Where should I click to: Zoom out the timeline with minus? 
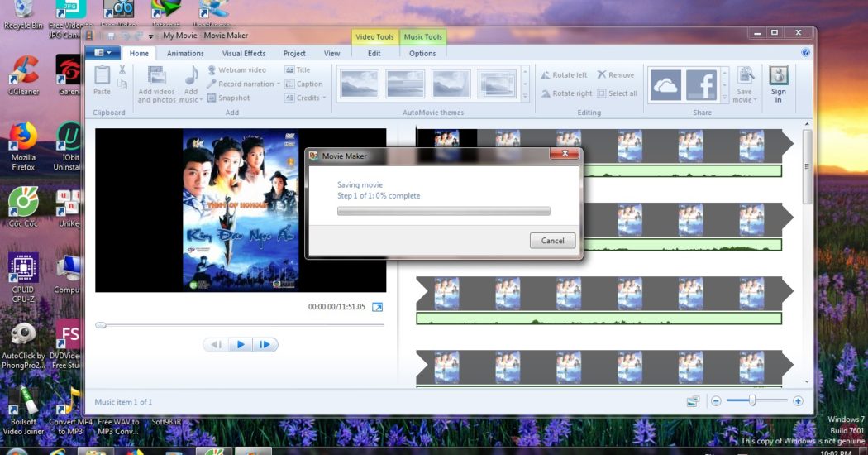[x=716, y=400]
